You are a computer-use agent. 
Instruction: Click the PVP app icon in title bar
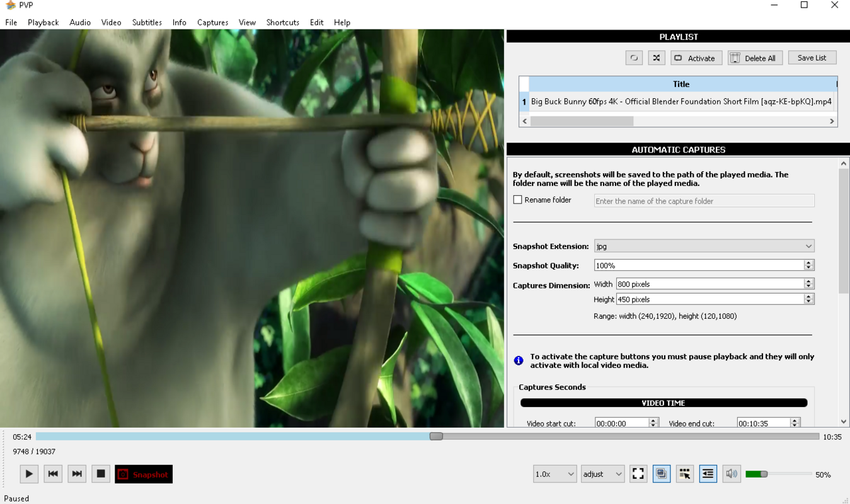pyautogui.click(x=10, y=6)
